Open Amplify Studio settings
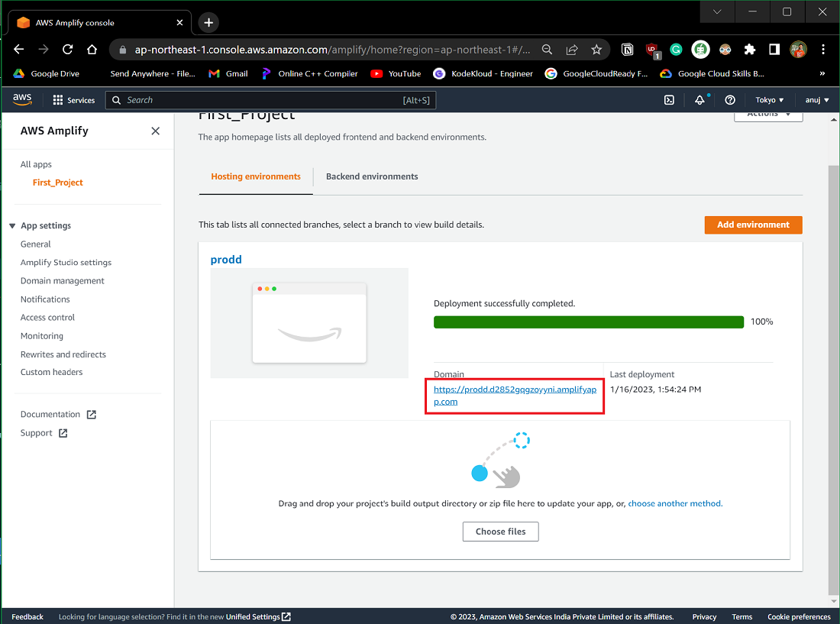This screenshot has height=624, width=840. point(66,263)
